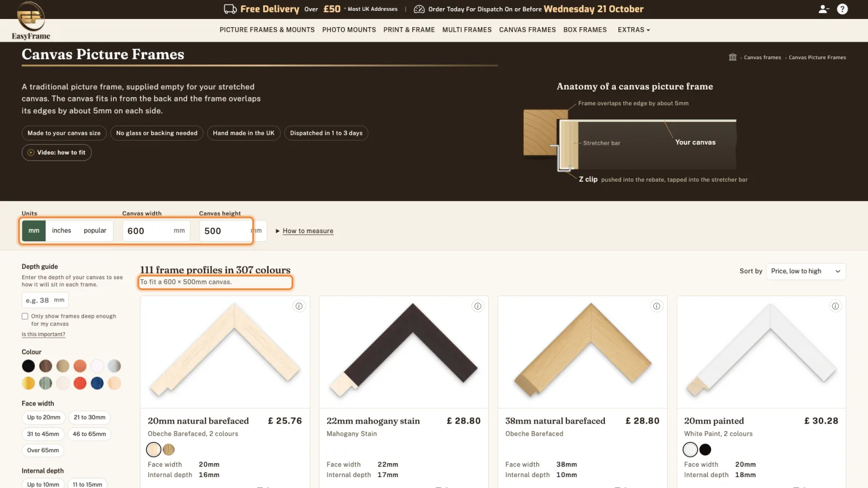Toggle the 21 to 30mm face width filter

tap(90, 418)
